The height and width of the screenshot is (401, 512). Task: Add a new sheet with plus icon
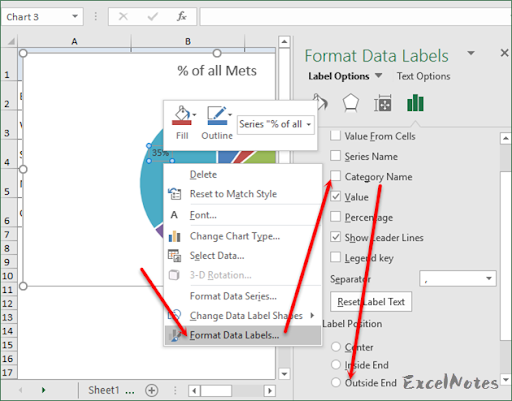coord(151,390)
